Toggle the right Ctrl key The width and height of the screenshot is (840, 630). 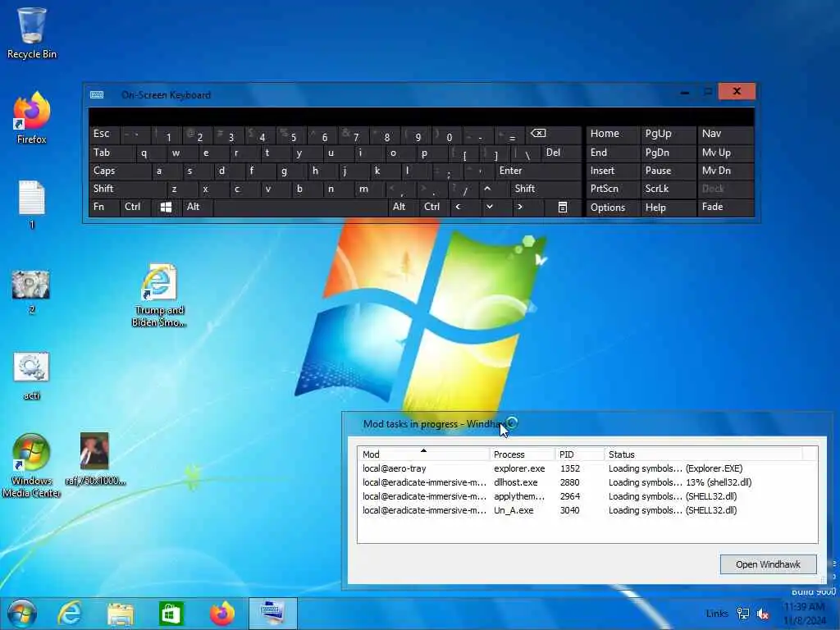435,208
